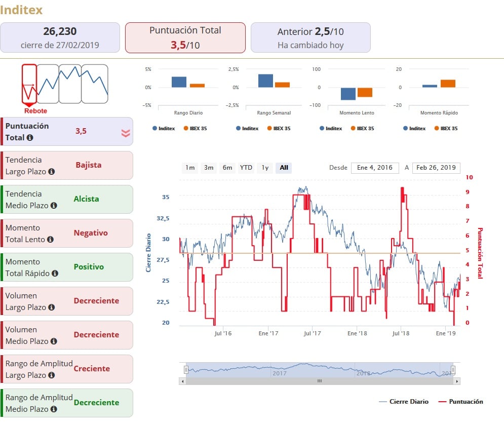Click the navigator scrollbar right arrow

coord(457,381)
